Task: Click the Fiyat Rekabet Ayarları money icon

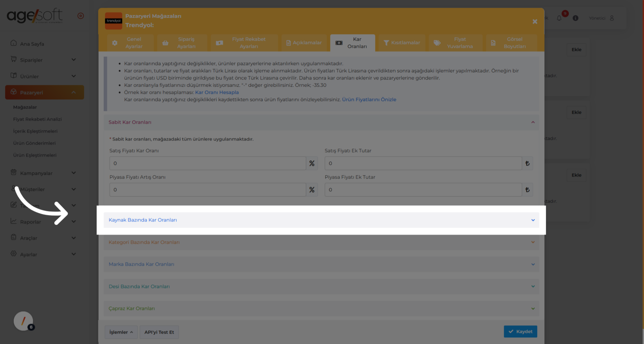Action: click(219, 43)
